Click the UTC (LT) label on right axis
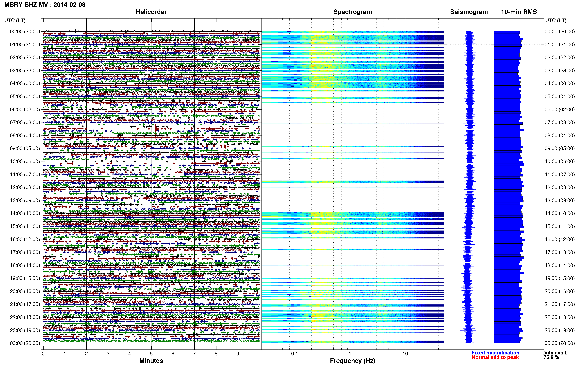The width and height of the screenshot is (588, 368). (x=556, y=20)
